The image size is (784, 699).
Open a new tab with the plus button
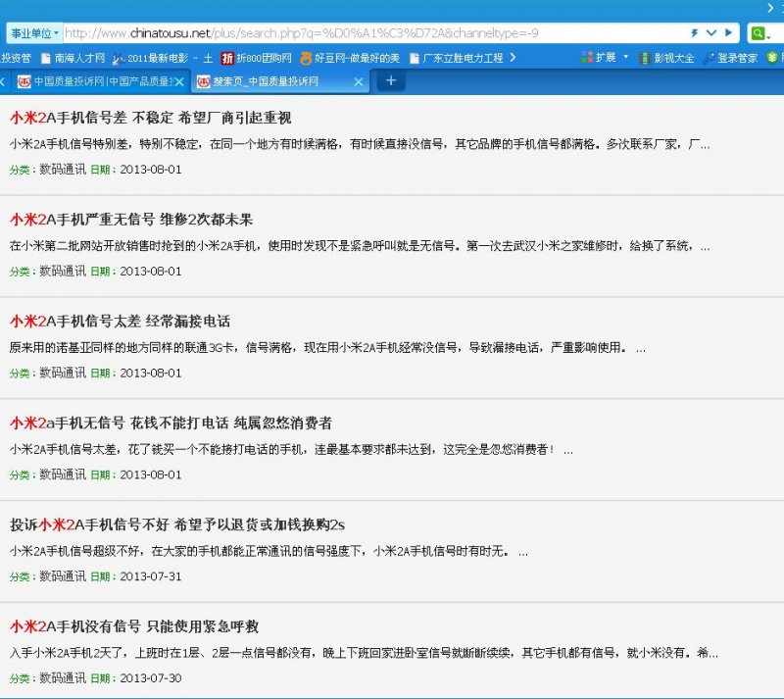pyautogui.click(x=390, y=80)
